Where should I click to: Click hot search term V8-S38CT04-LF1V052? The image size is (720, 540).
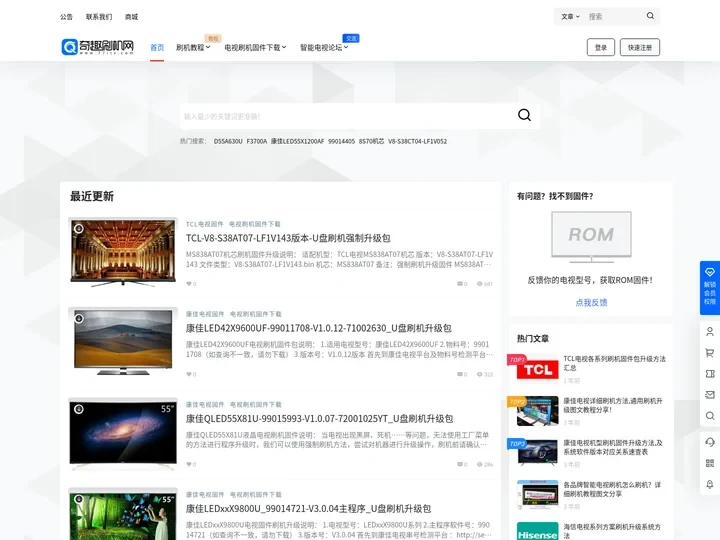coord(417,141)
